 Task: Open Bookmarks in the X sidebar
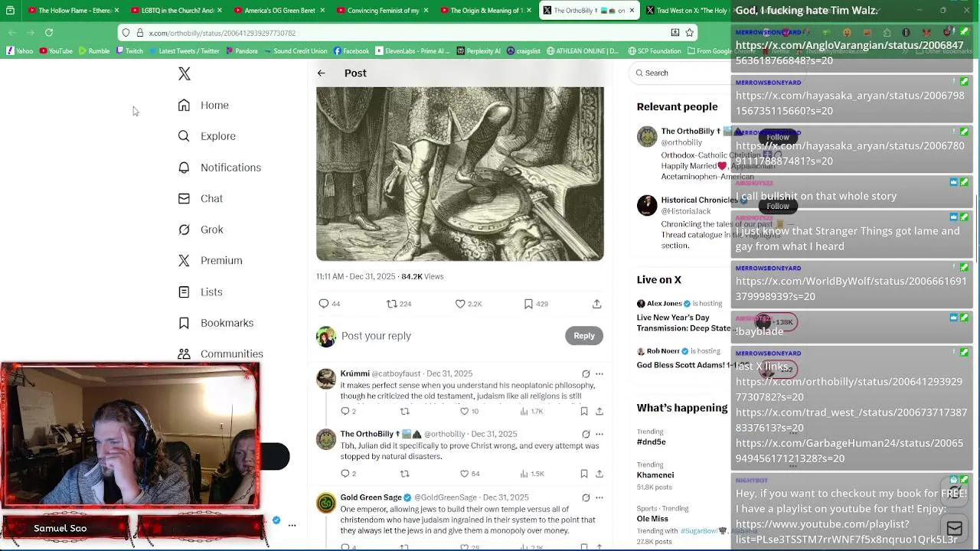pyautogui.click(x=215, y=323)
